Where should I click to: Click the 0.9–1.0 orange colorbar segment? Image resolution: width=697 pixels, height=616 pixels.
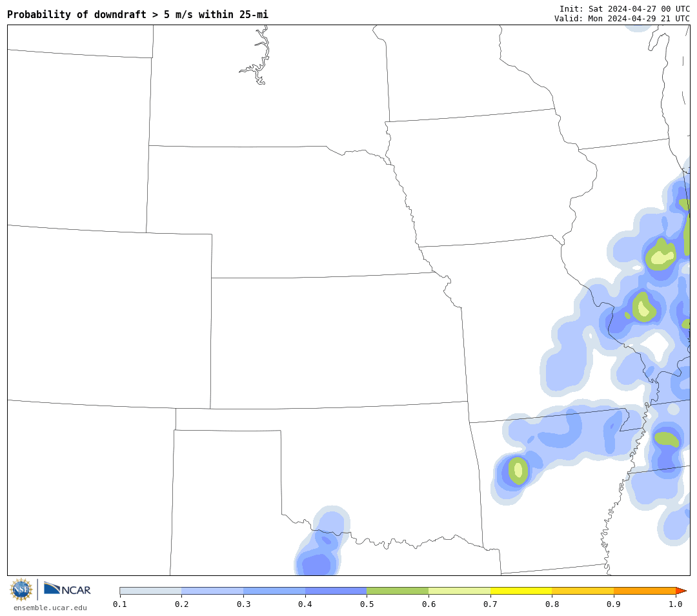point(645,591)
